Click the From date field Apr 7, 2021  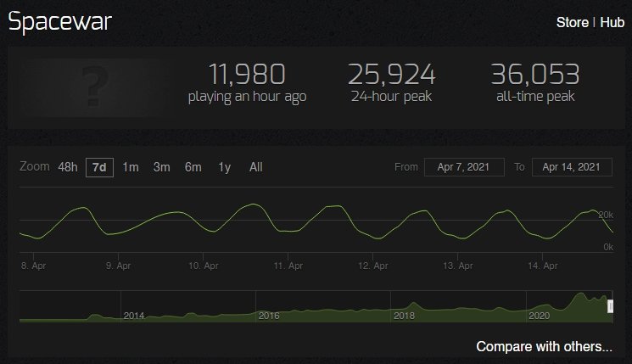[x=464, y=167]
